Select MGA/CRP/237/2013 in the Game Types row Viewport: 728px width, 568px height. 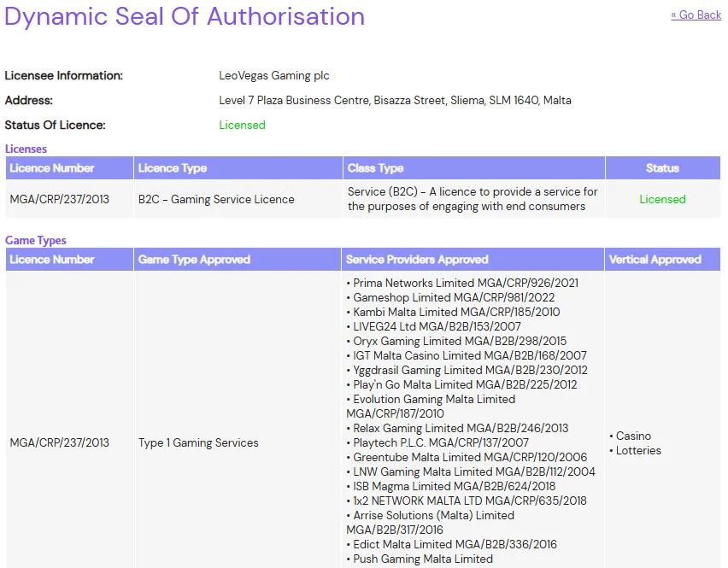[x=60, y=442]
